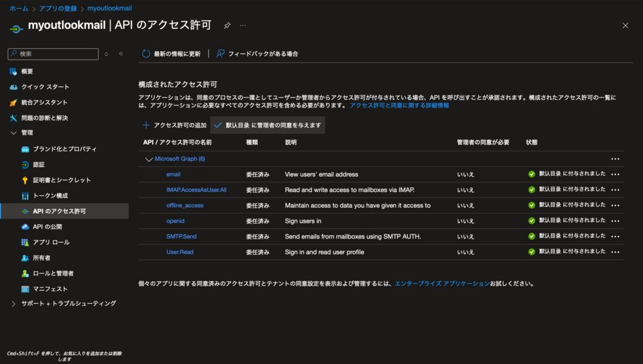The width and height of the screenshot is (643, 364).
Task: Open more options for the User.Read row
Action: pyautogui.click(x=615, y=252)
